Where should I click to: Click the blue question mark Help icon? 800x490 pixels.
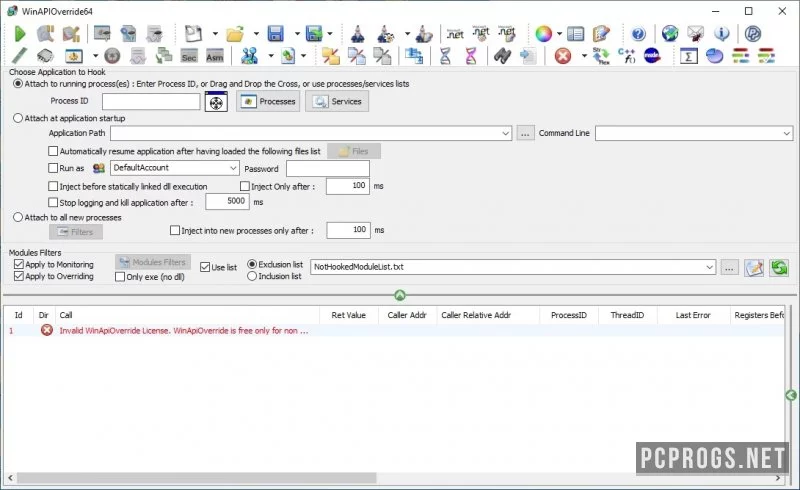pos(638,34)
